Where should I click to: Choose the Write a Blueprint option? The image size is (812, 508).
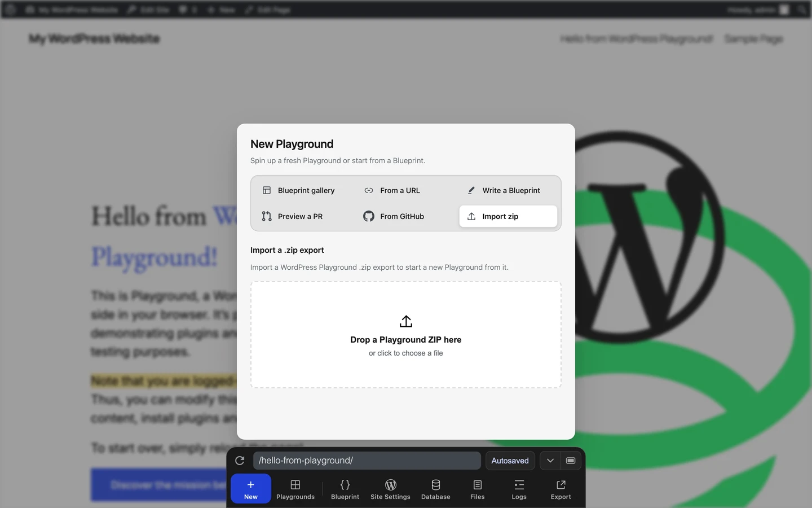click(508, 190)
